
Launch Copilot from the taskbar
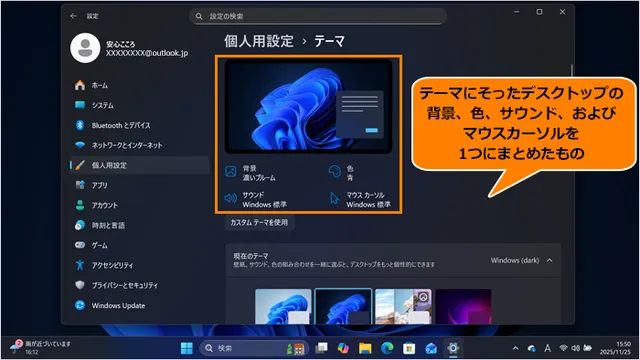343,348
